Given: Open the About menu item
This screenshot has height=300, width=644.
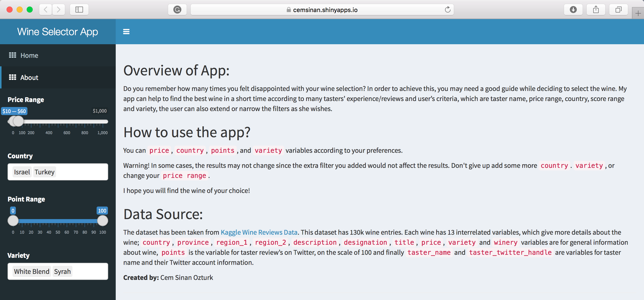Looking at the screenshot, I should [x=58, y=77].
